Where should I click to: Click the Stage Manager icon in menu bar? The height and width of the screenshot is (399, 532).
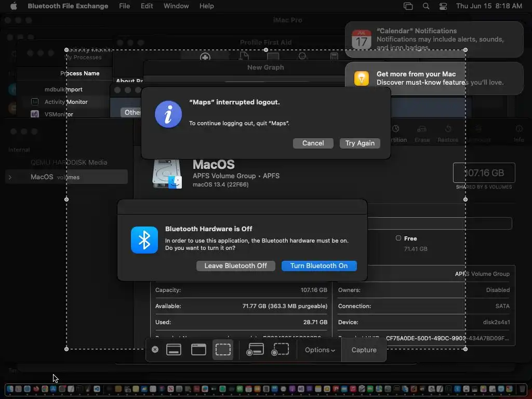tap(408, 6)
